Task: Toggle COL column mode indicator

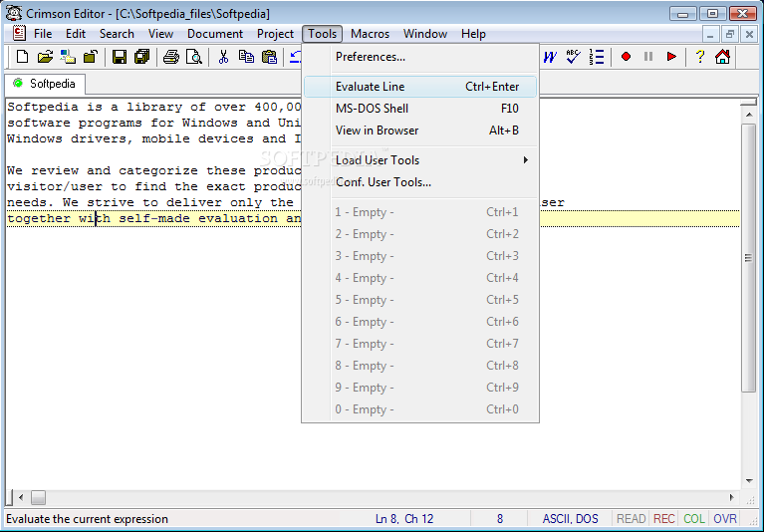Action: [x=694, y=518]
